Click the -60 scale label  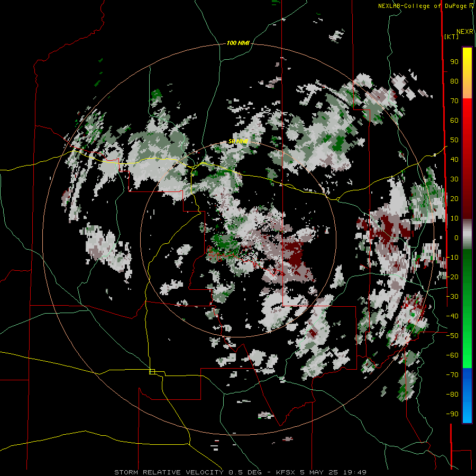point(452,355)
